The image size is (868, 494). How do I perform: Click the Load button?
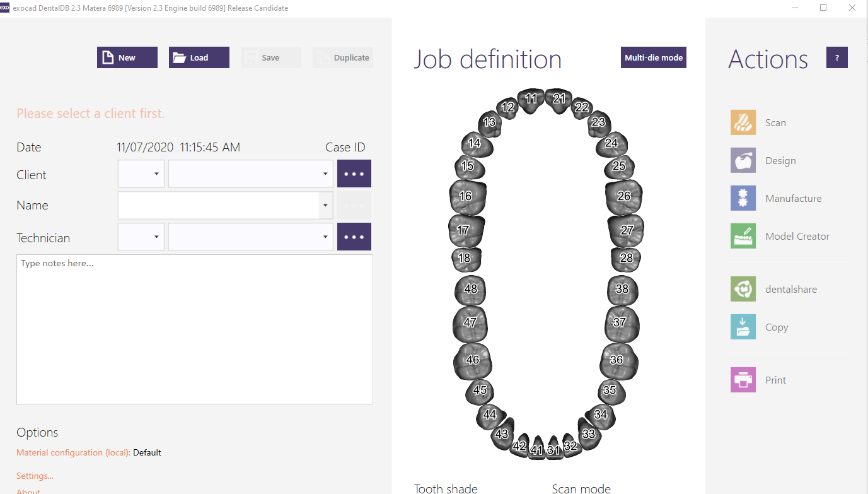199,57
